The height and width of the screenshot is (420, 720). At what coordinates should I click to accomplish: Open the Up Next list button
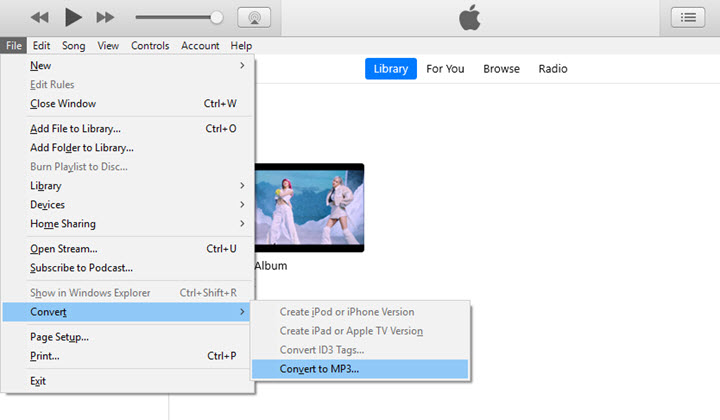[x=688, y=17]
